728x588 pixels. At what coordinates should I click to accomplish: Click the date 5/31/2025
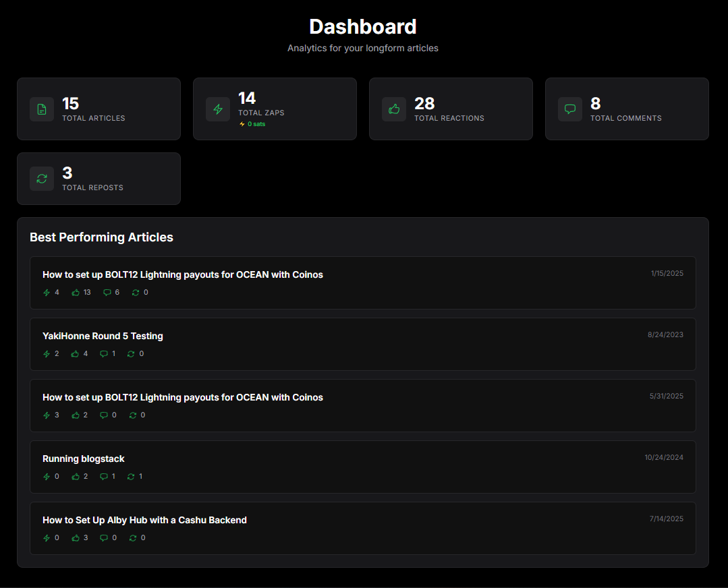coord(666,396)
